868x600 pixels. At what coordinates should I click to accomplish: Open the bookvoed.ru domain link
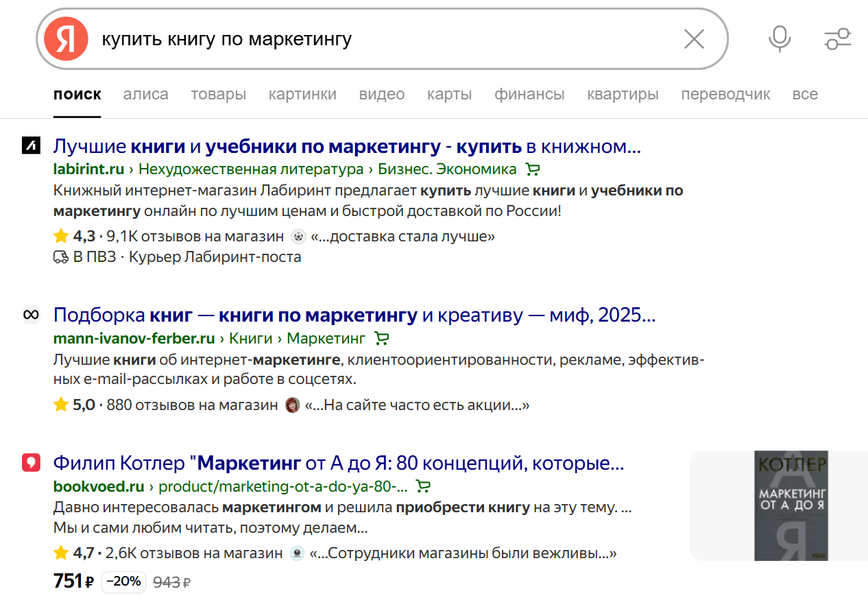pos(99,486)
